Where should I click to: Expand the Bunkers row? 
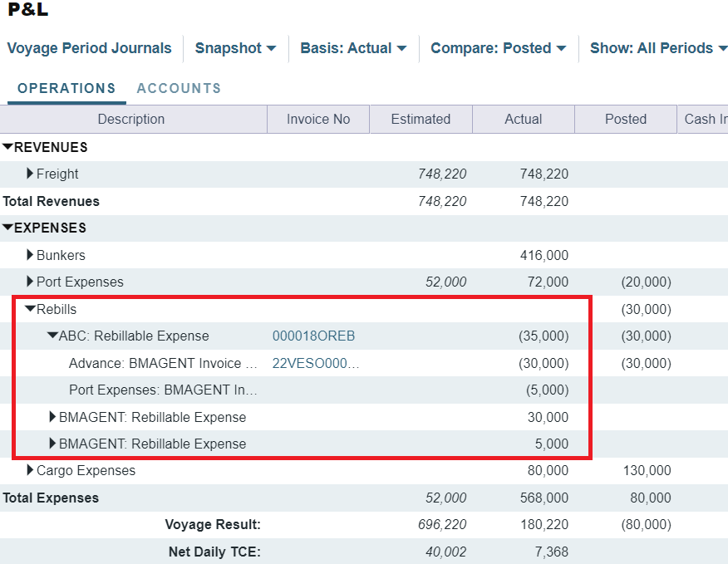point(31,255)
